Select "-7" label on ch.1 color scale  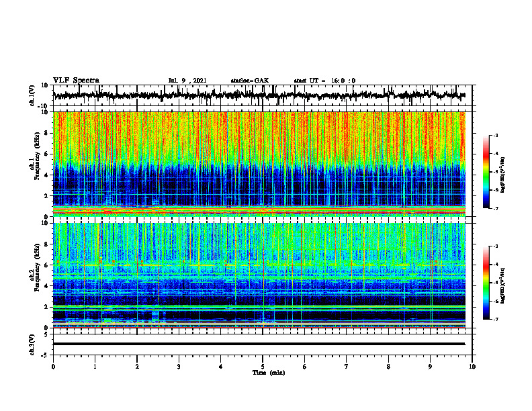click(496, 208)
